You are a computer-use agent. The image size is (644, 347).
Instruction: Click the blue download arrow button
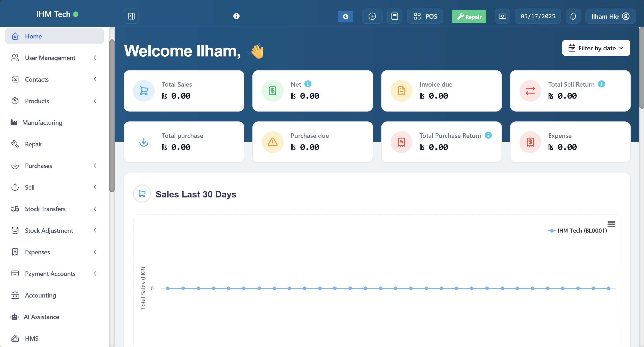click(345, 16)
